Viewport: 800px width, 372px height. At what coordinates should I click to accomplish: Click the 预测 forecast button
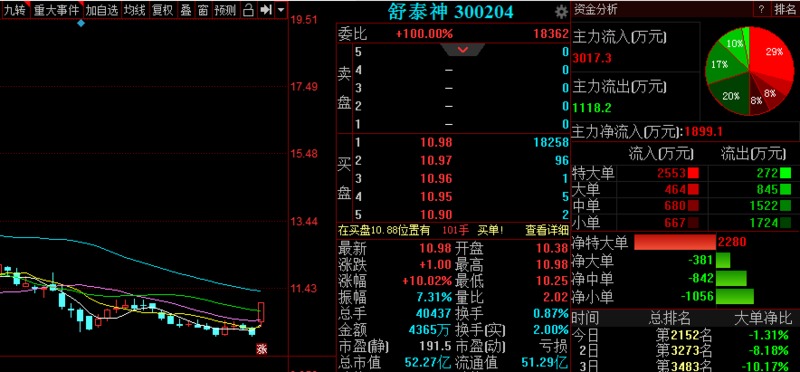pos(225,10)
